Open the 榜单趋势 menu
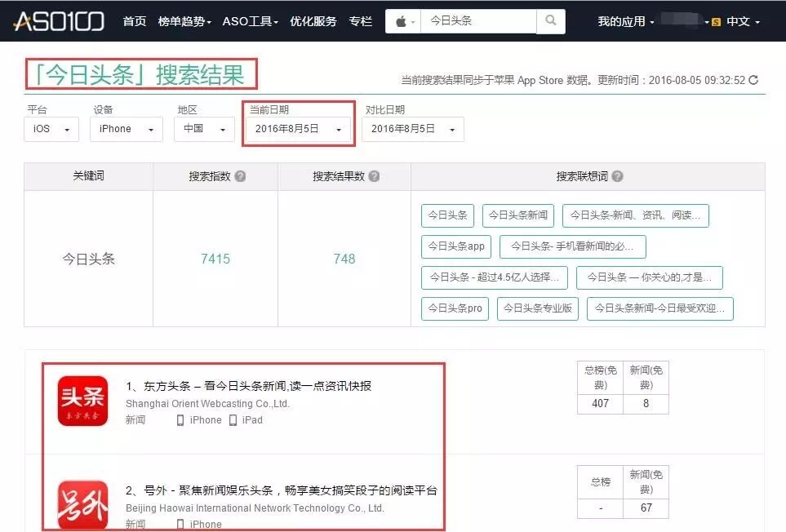Image resolution: width=786 pixels, height=532 pixels. pos(184,21)
